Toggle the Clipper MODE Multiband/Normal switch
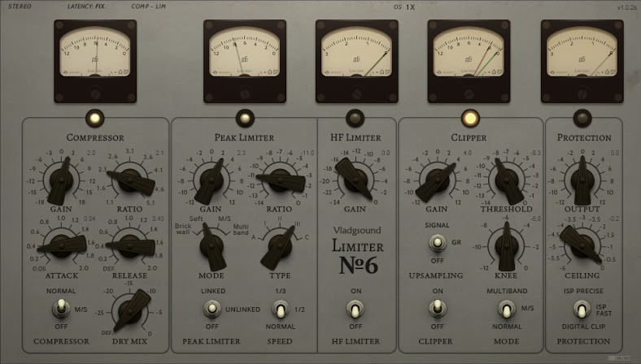Image resolution: width=641 pixels, height=364 pixels. click(507, 310)
